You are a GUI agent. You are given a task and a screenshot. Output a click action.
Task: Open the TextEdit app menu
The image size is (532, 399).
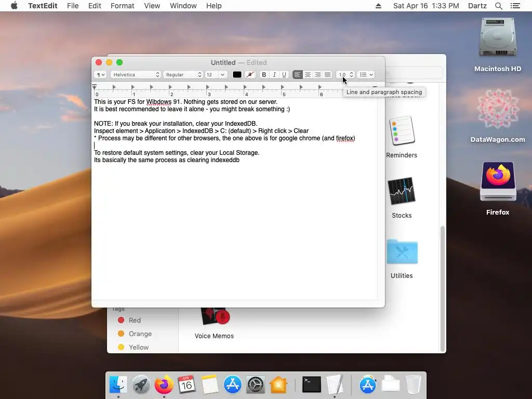[x=43, y=6]
